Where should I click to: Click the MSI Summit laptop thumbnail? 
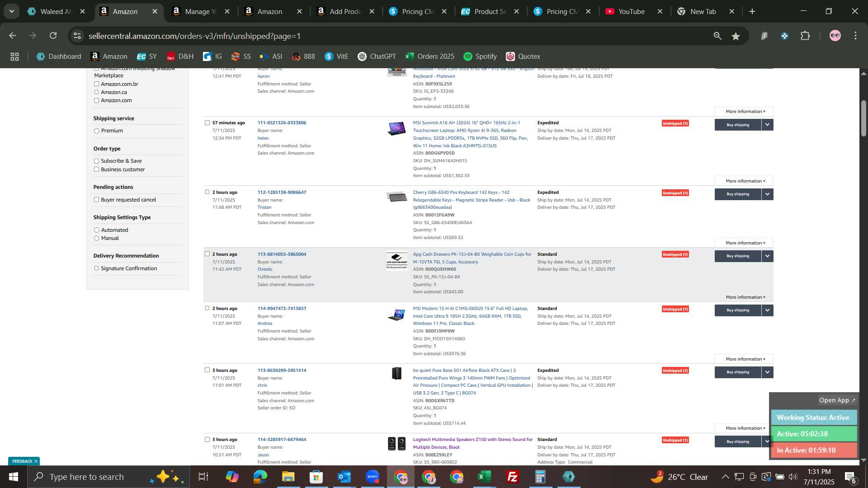click(x=396, y=129)
